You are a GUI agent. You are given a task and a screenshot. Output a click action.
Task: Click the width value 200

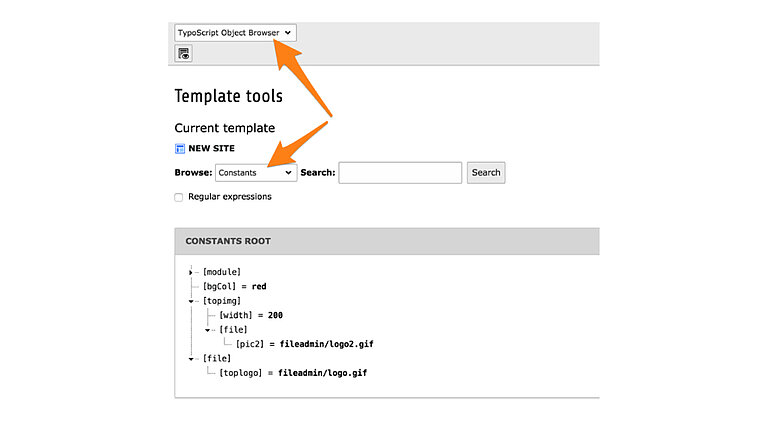[275, 315]
